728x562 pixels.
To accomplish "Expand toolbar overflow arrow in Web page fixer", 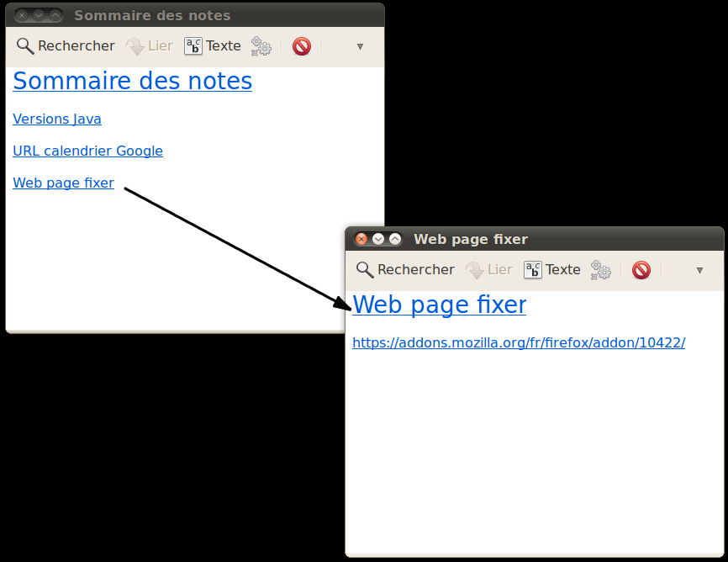I will tap(699, 271).
